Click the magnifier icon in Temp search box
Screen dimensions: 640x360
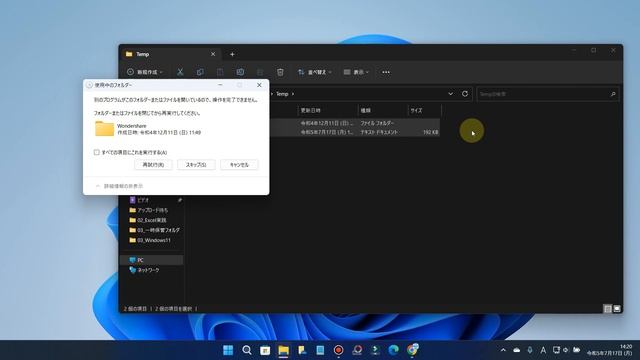coord(613,94)
